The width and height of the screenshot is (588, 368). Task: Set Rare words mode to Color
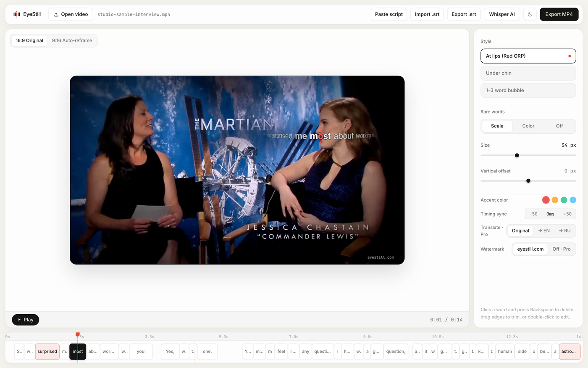[x=528, y=126]
